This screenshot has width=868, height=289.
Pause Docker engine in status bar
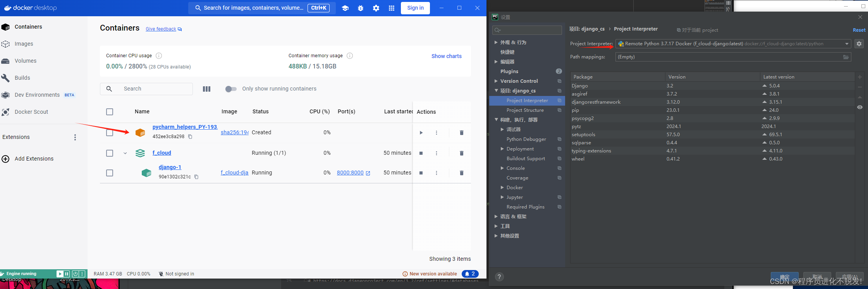click(x=67, y=274)
